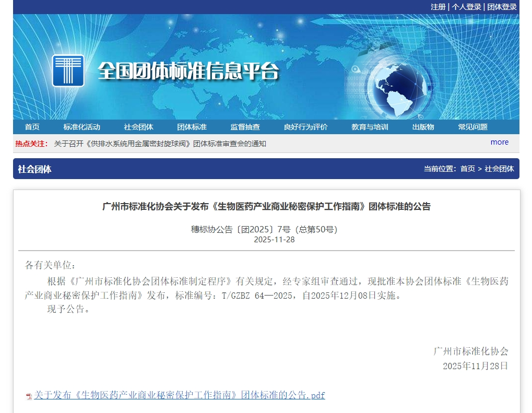Open the 注册 registration link

click(438, 7)
